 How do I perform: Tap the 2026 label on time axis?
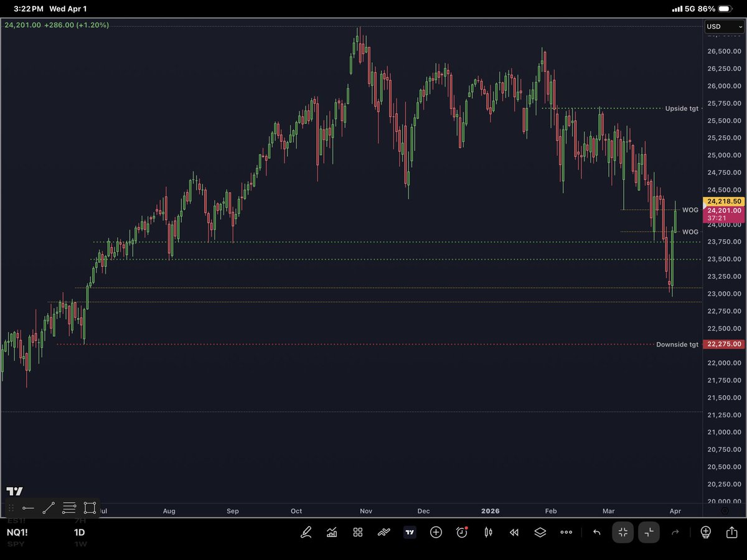click(x=489, y=511)
